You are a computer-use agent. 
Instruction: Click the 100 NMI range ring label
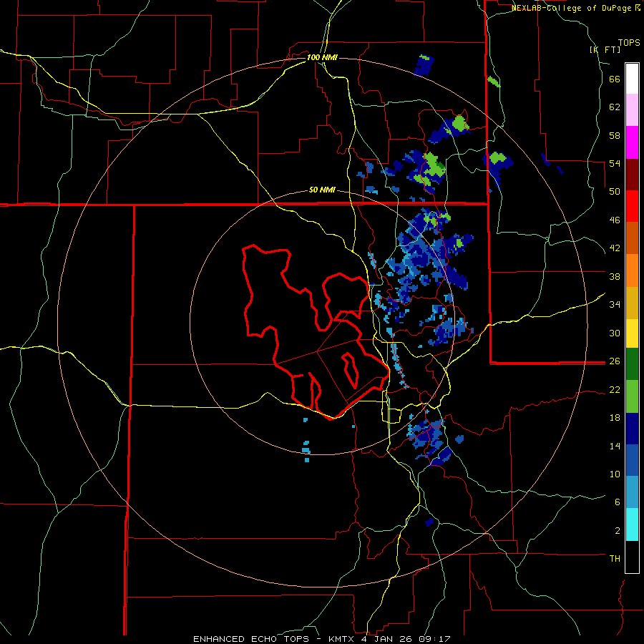tap(322, 57)
